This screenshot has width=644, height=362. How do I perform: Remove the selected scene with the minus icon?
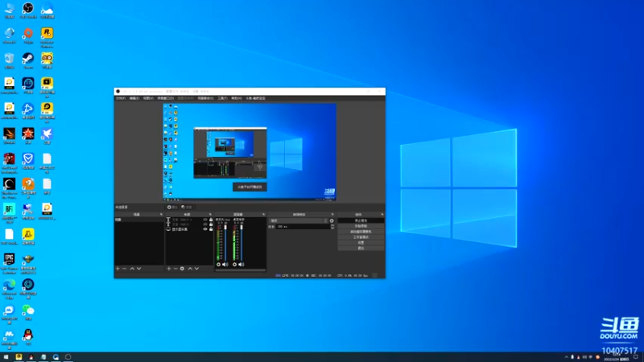click(x=125, y=269)
